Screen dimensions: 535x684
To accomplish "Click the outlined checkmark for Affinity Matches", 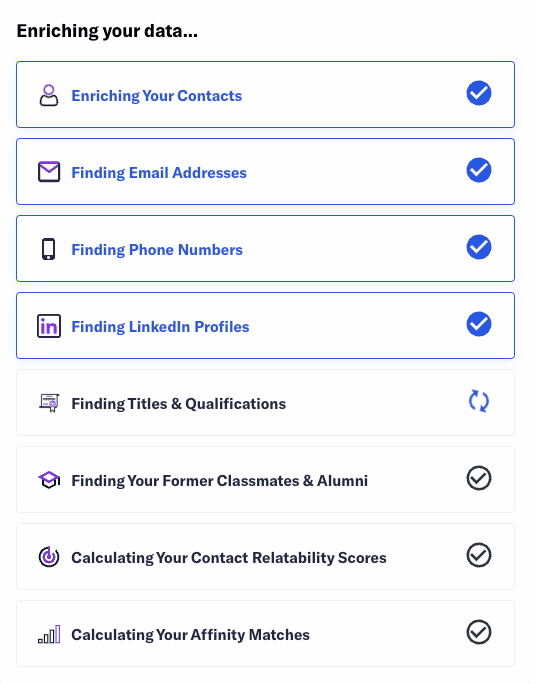I will pyautogui.click(x=479, y=632).
